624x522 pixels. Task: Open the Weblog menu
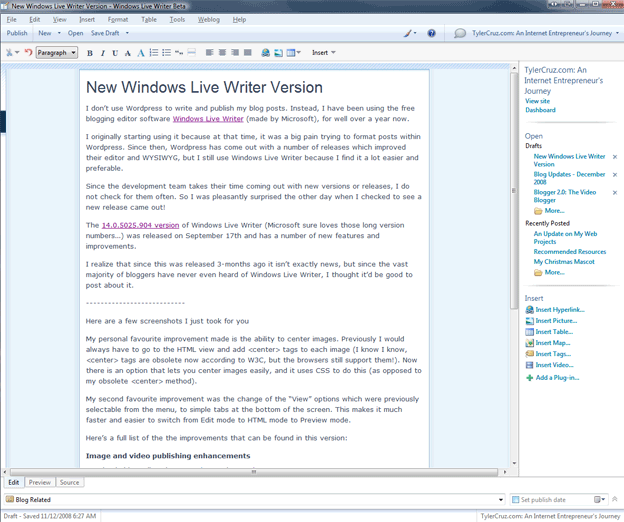point(209,19)
